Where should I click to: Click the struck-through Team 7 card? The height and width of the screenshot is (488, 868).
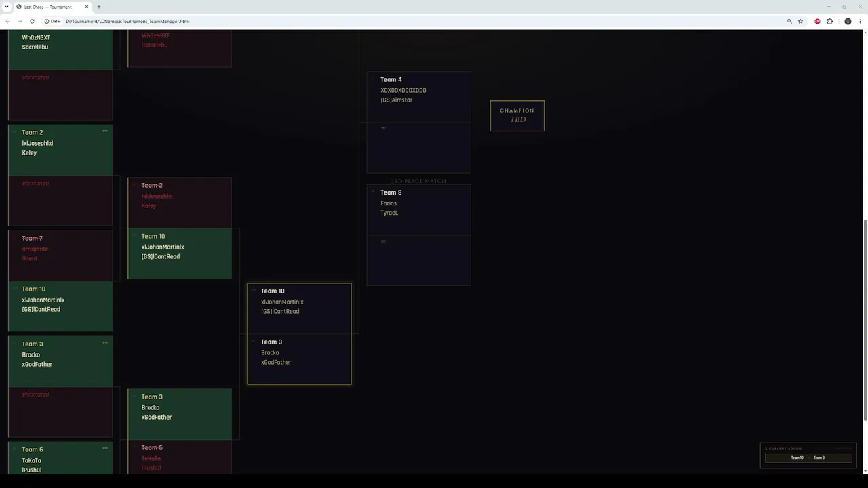(60, 256)
